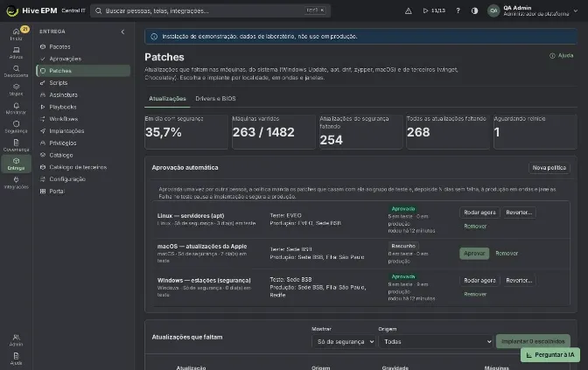The height and width of the screenshot is (370, 588).
Task: Open Privilégios in the sidebar
Action: (83, 143)
